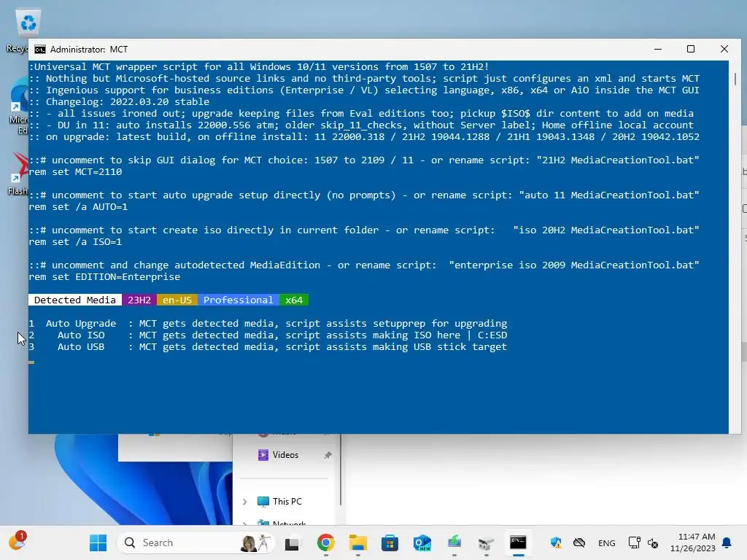747x560 pixels.
Task: Open Windows Security tray icon
Action: pos(556,542)
